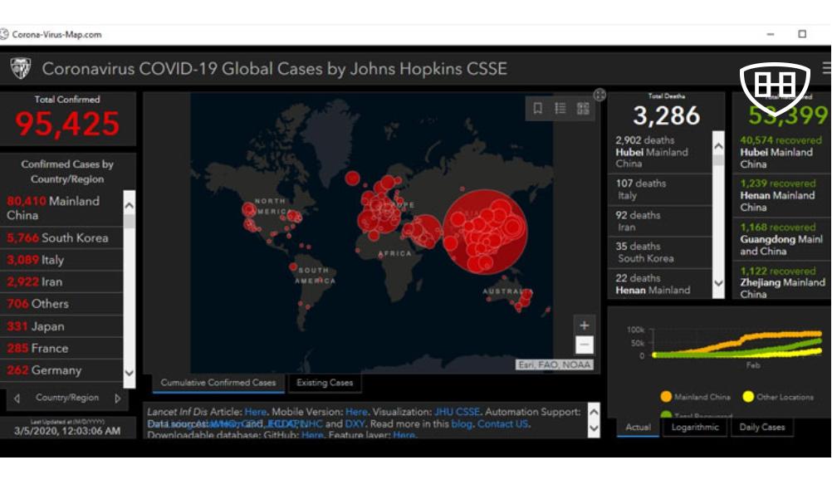Expand the map panel to fullscreen

[x=600, y=95]
